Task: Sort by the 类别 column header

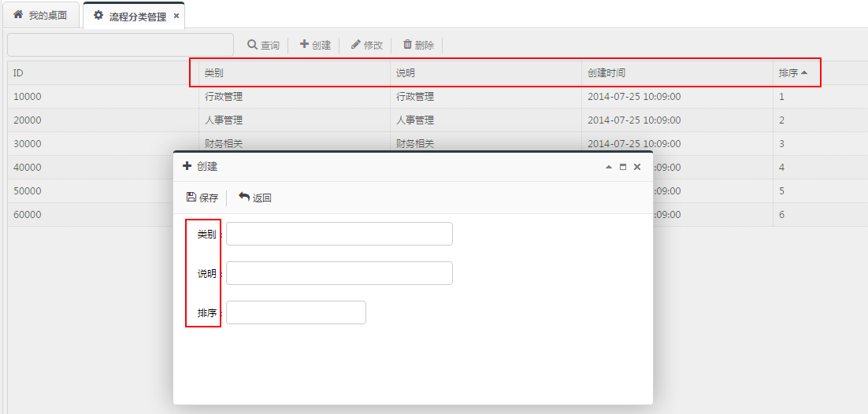Action: 295,73
